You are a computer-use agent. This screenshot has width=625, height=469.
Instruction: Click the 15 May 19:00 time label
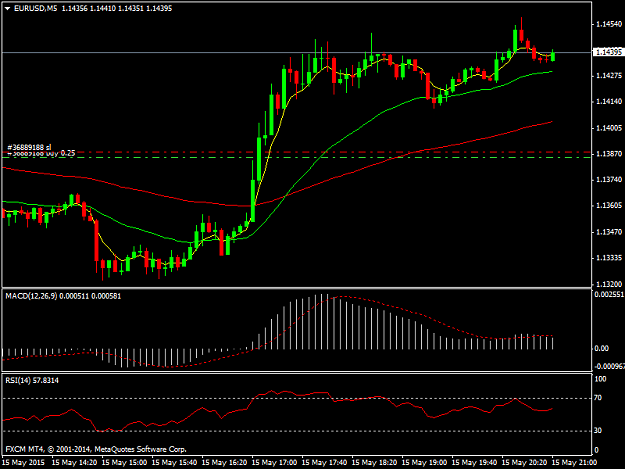(x=425, y=463)
